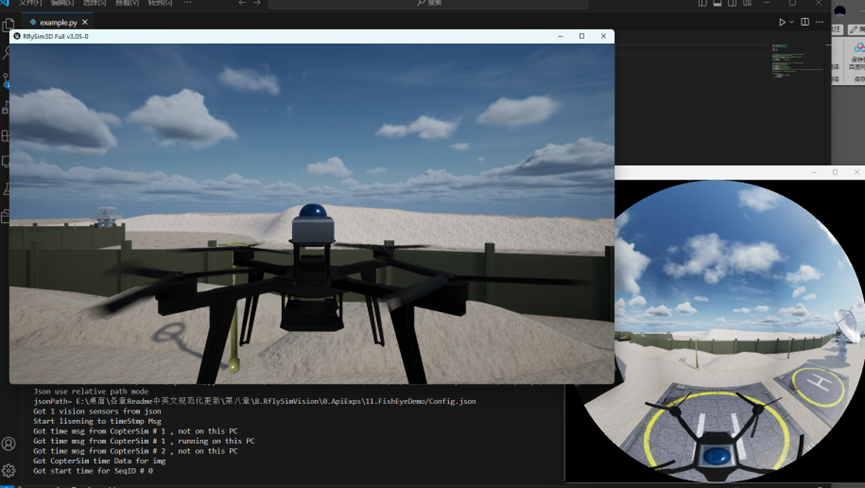Toggle the bottom panel layout icon

click(717, 4)
